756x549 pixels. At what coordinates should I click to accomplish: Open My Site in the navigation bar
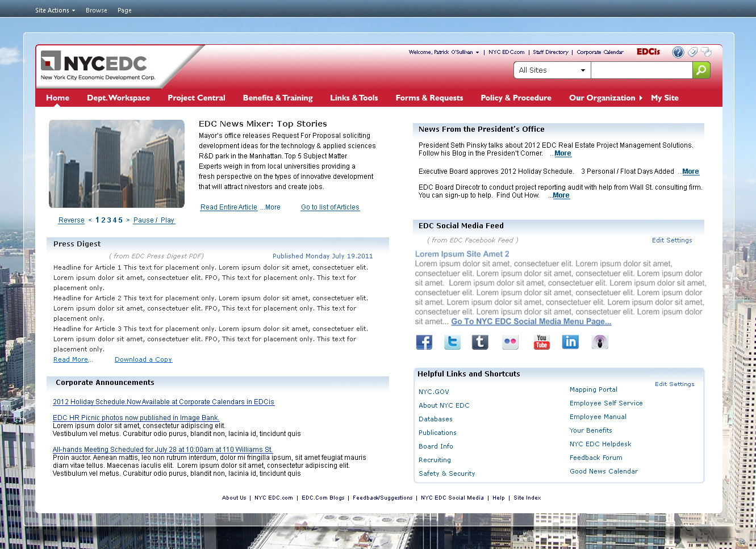(x=665, y=98)
